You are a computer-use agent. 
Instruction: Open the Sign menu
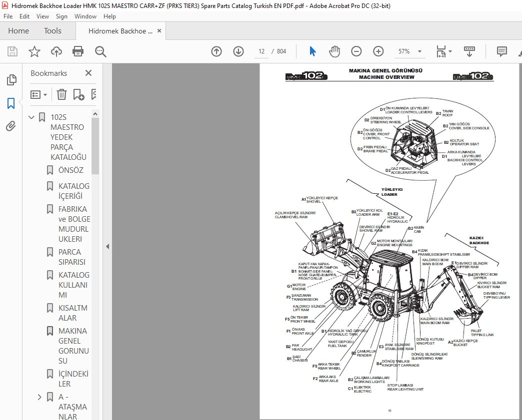click(61, 16)
